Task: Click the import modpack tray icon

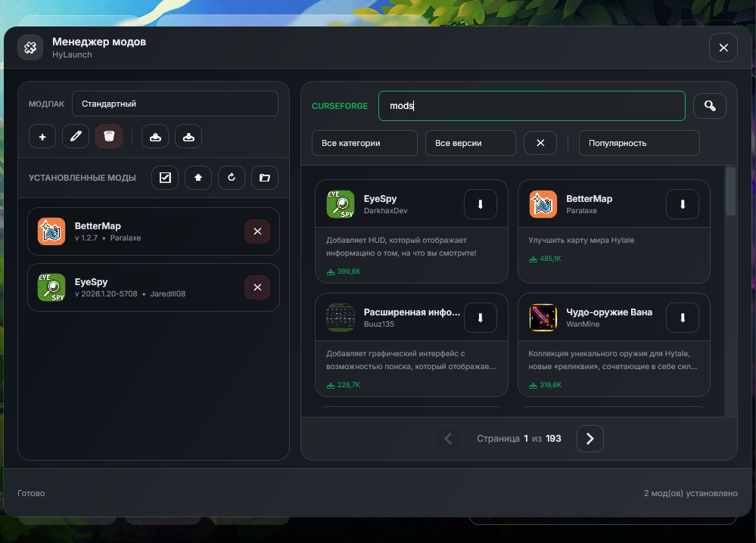Action: [188, 137]
